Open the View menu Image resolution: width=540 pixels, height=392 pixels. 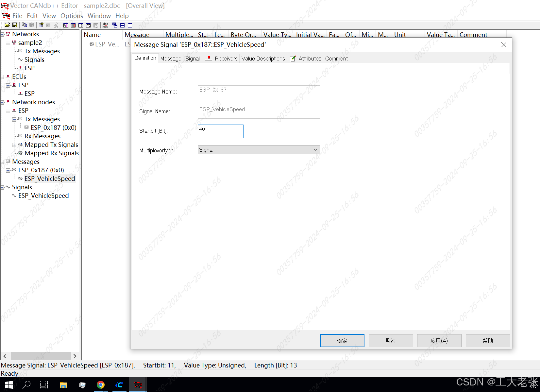click(49, 16)
